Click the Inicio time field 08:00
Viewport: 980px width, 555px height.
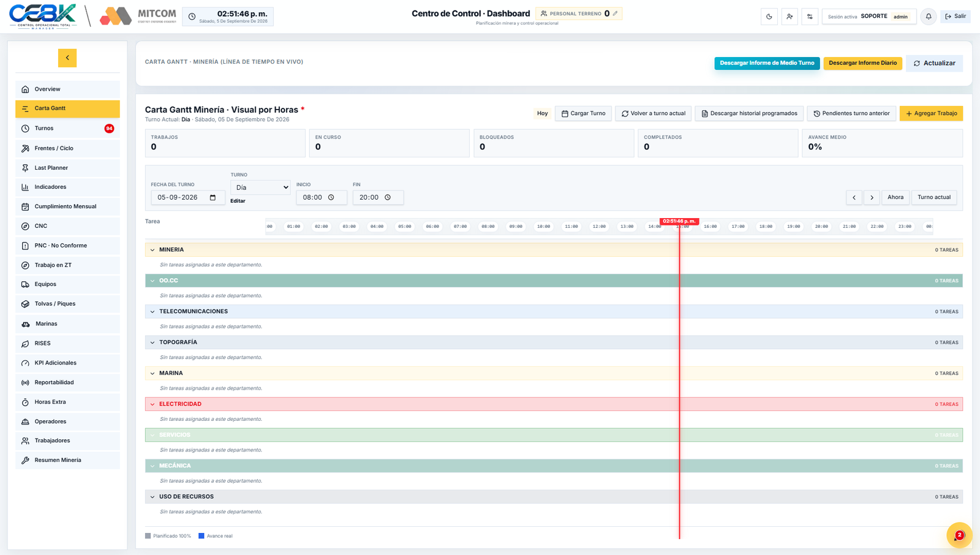click(322, 197)
